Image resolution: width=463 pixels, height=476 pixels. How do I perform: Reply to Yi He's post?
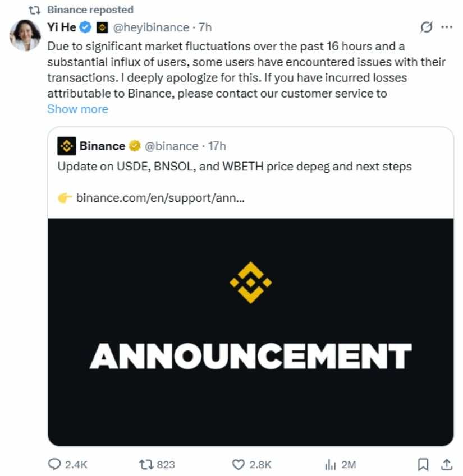(x=56, y=464)
